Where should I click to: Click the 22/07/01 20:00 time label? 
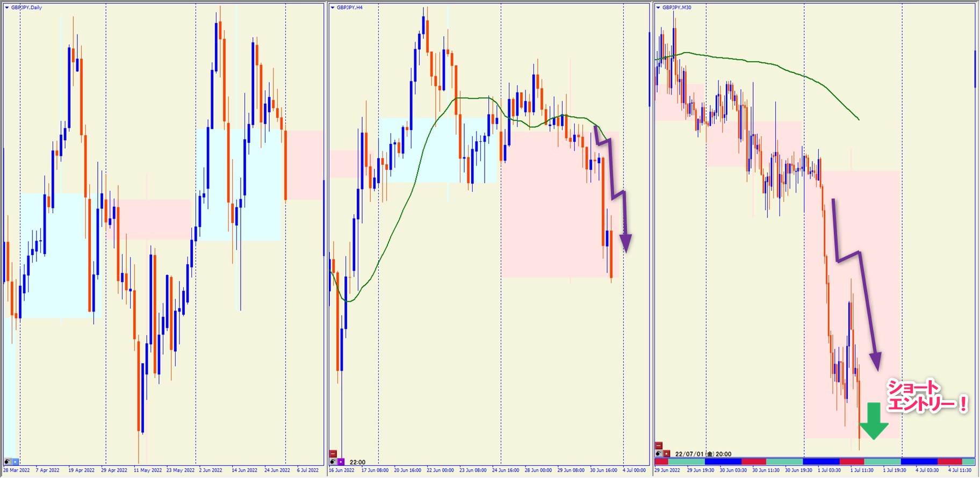coord(703,454)
